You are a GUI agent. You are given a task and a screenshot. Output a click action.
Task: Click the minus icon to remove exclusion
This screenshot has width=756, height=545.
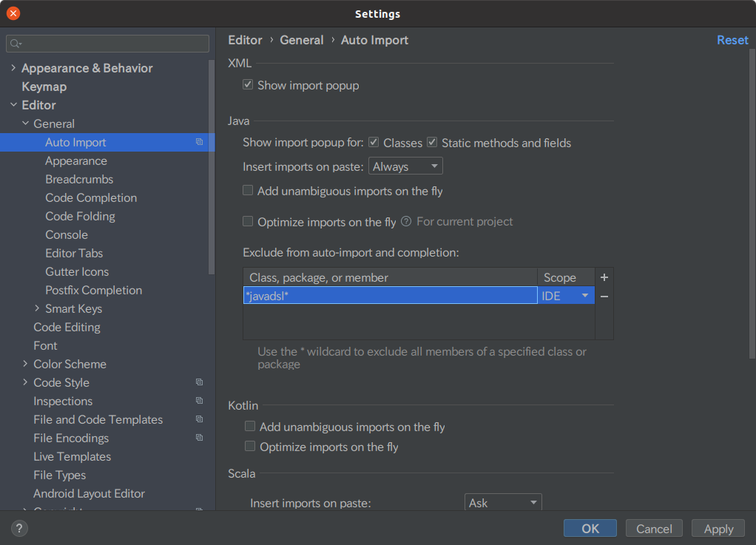(604, 297)
